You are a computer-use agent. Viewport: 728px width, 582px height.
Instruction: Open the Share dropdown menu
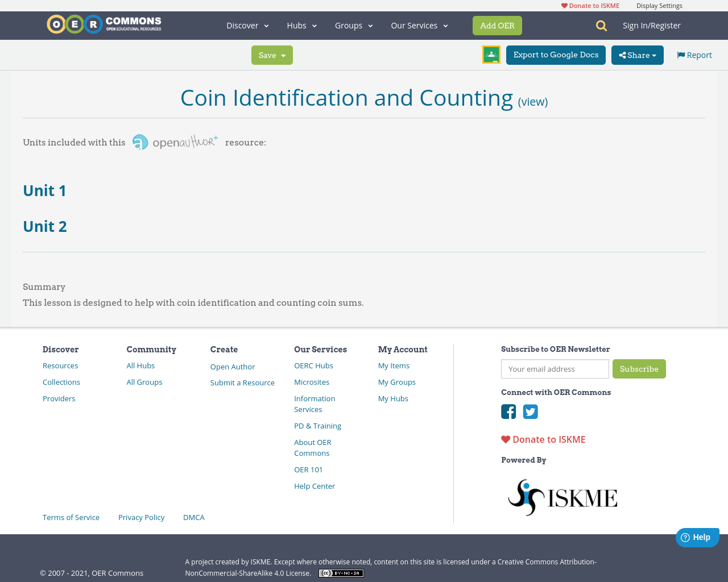(637, 55)
